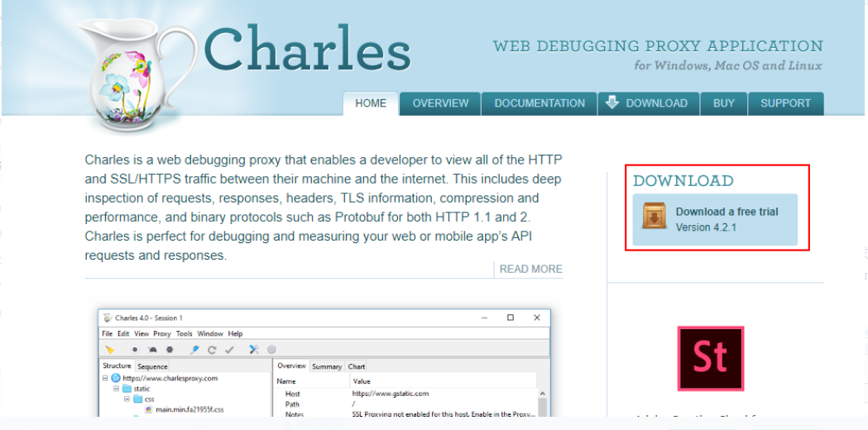Click the Host row label
Viewport: 868px width, 430px height.
pyautogui.click(x=293, y=394)
